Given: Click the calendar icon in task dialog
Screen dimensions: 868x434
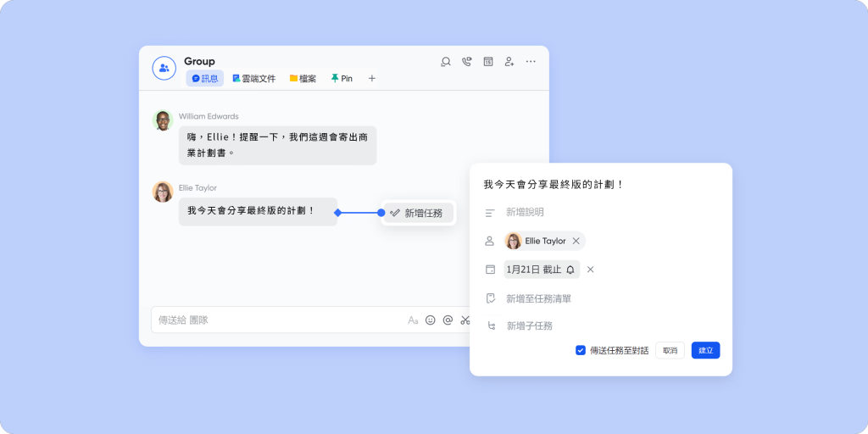Looking at the screenshot, I should click(x=490, y=270).
